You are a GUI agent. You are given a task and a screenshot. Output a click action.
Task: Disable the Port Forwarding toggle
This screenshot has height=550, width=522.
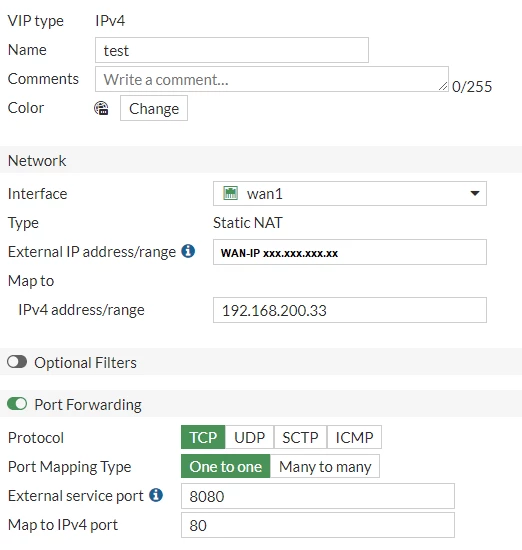(x=17, y=403)
